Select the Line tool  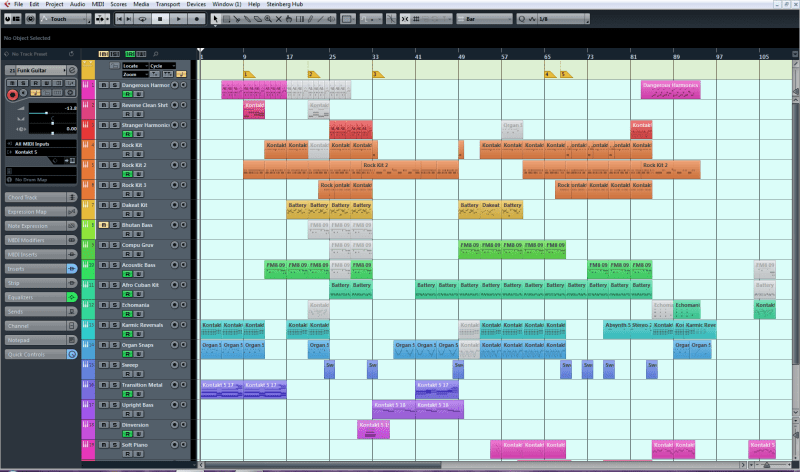[x=320, y=19]
